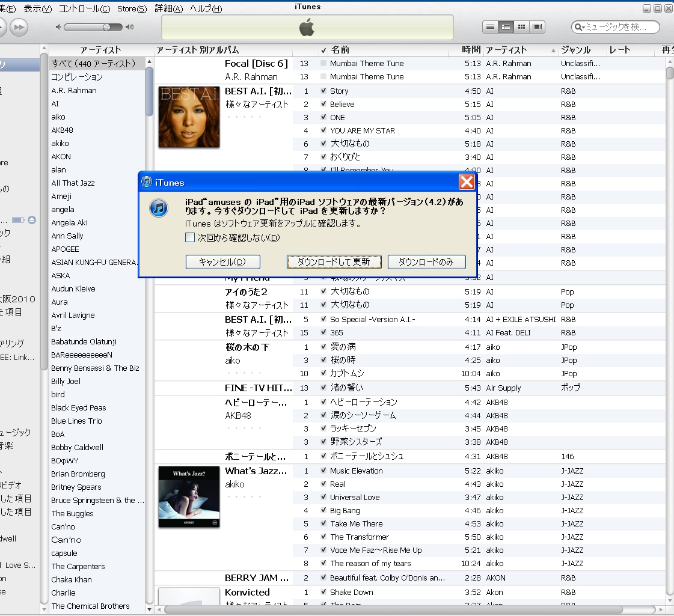Select Billy Joel in artist list
The height and width of the screenshot is (616, 674).
[x=97, y=381]
